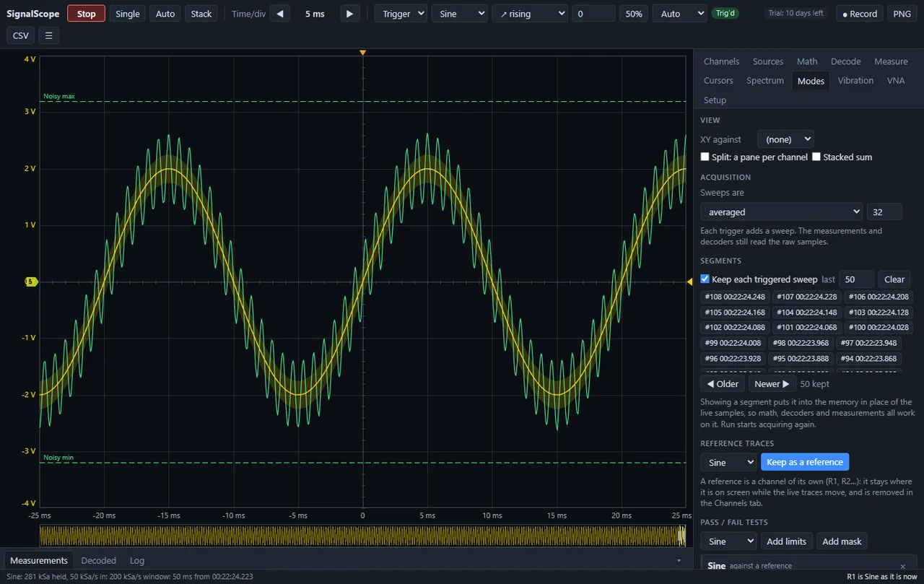Click the Trig'd status badge
Viewport: 924px width, 584px height.
click(725, 13)
